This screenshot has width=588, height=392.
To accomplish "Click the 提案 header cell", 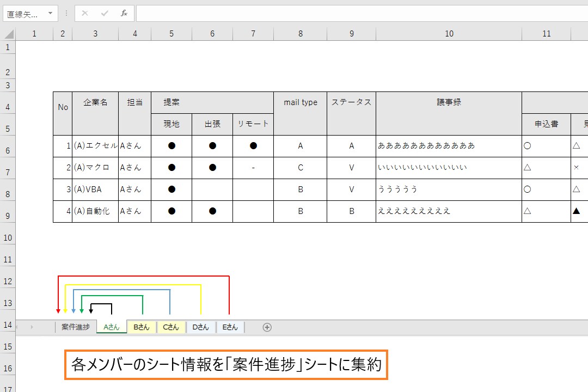I will tap(212, 102).
